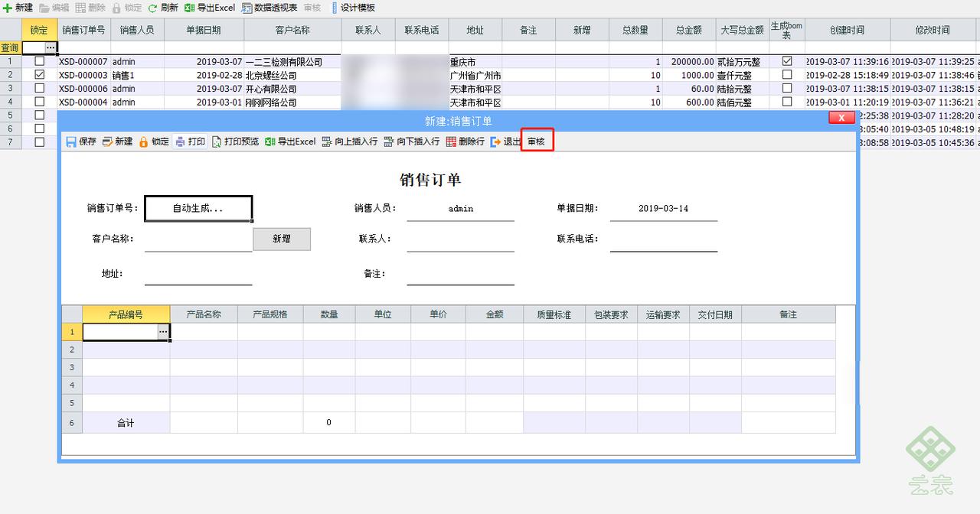This screenshot has height=514, width=980.
Task: Click the 产品名称 column header in the detail grid
Action: coord(204,314)
